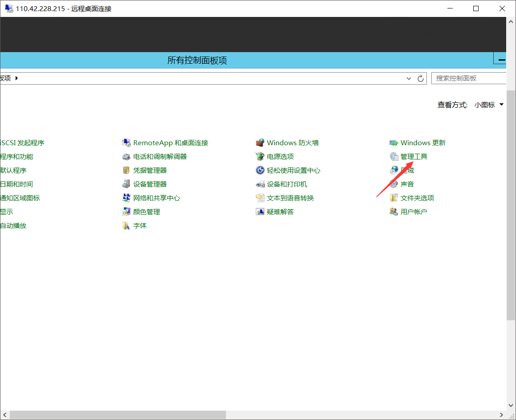Click the 管理工具 icon
516x420 pixels.
point(394,157)
